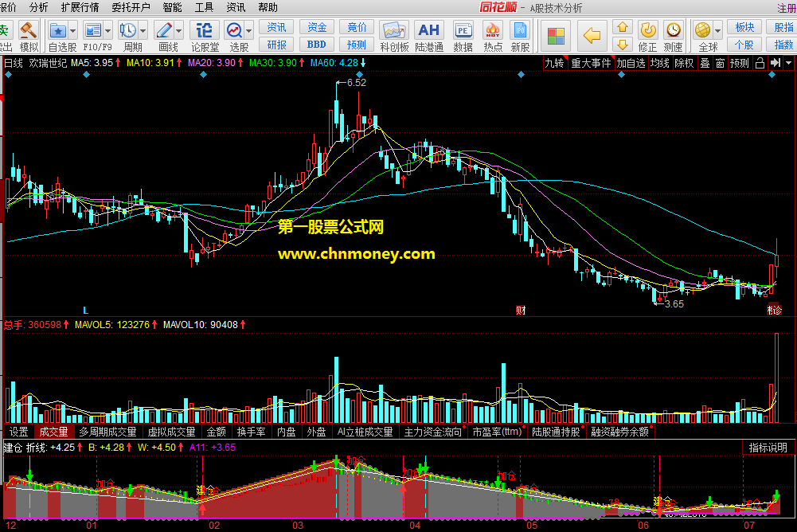
Task: Click the yellow back arrow icon
Action: coord(592,36)
